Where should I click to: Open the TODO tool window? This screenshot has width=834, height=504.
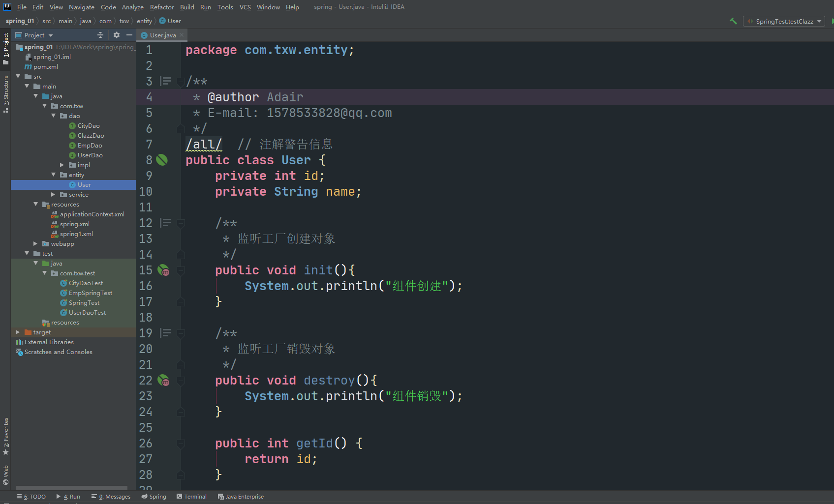[31, 497]
